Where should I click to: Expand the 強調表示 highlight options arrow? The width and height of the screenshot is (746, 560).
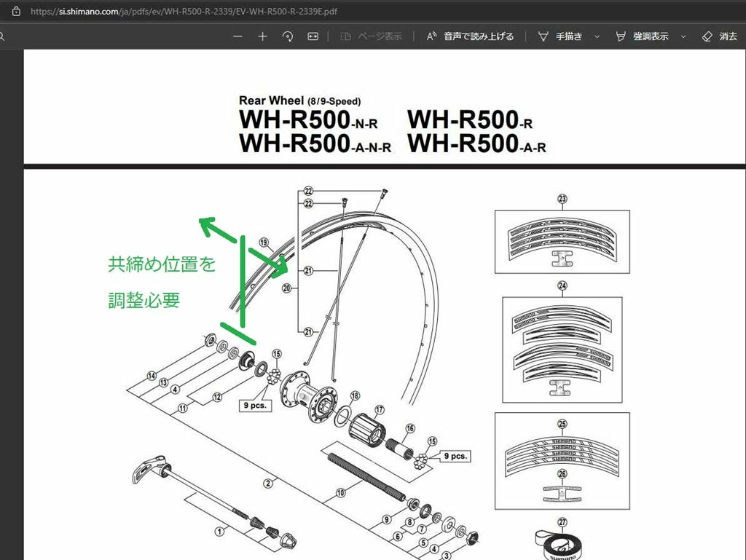pyautogui.click(x=683, y=36)
